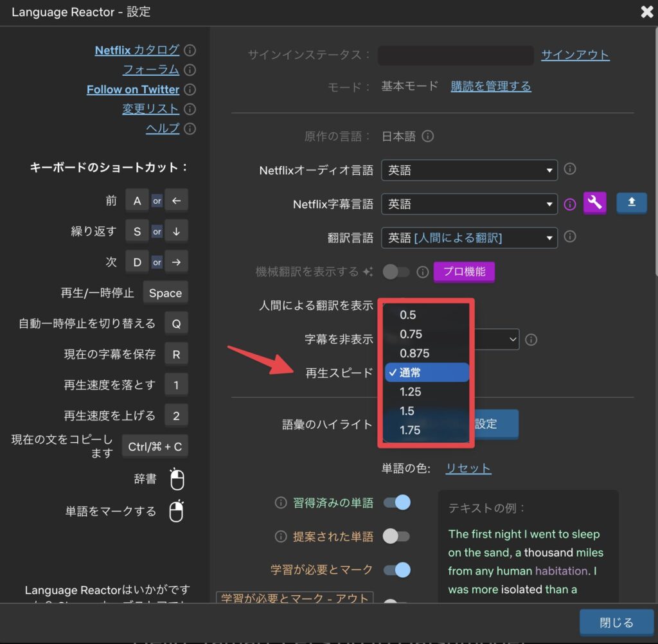Open the 購読を管理する link
Screen dimensions: 658x644
point(491,86)
